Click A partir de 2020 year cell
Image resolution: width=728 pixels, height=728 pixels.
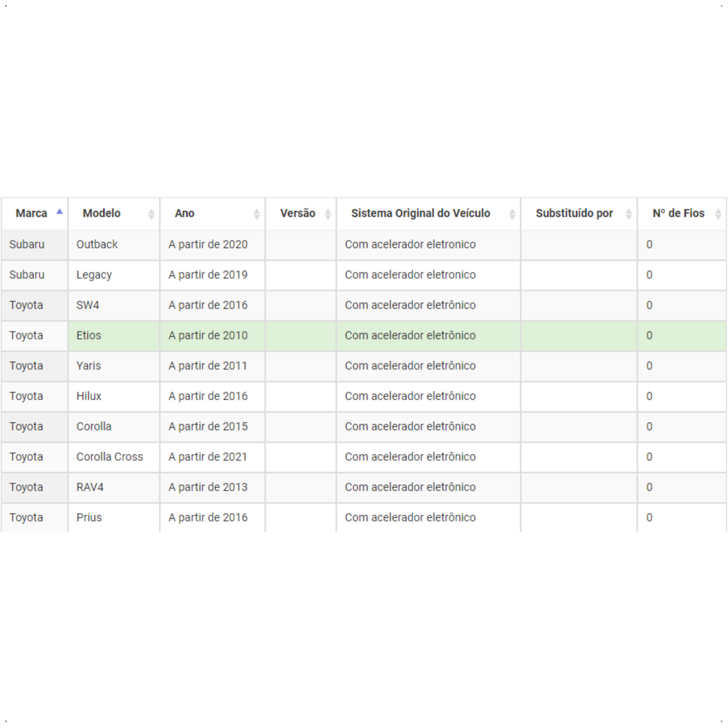[x=213, y=245]
